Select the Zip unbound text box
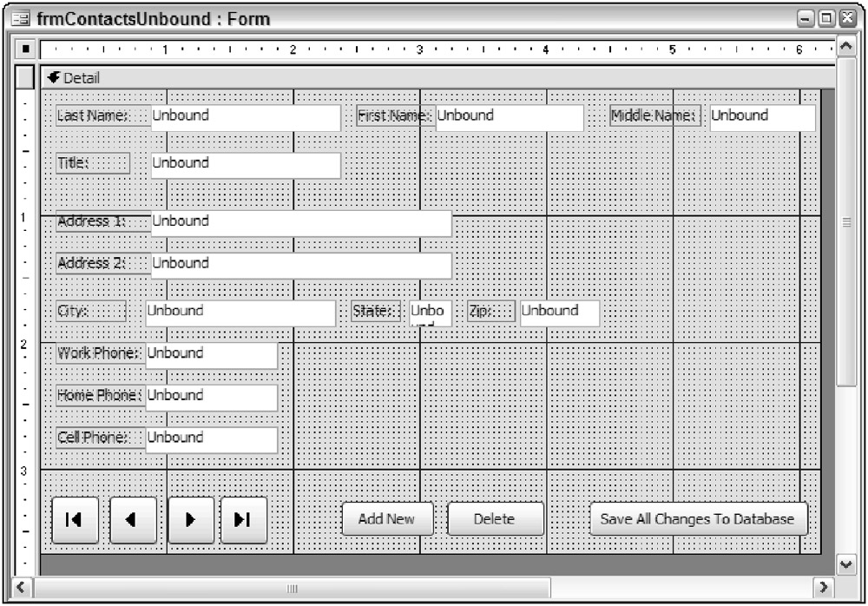868x606 pixels. click(x=559, y=313)
